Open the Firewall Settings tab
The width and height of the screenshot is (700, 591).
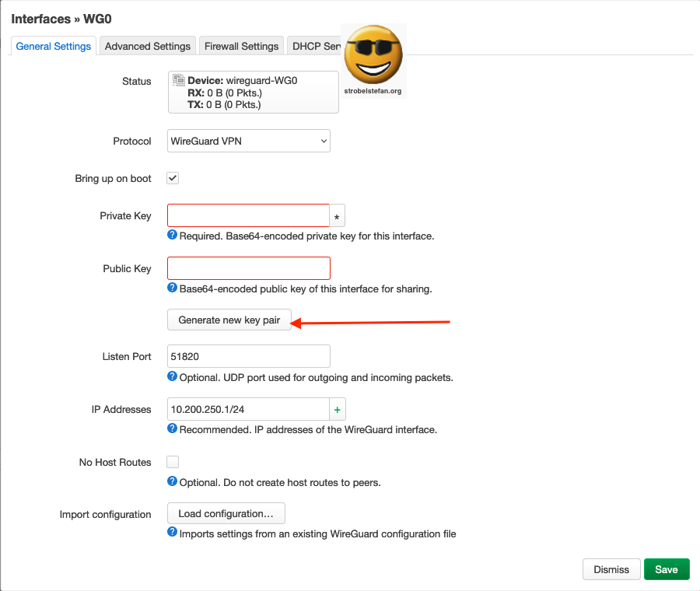click(x=241, y=46)
